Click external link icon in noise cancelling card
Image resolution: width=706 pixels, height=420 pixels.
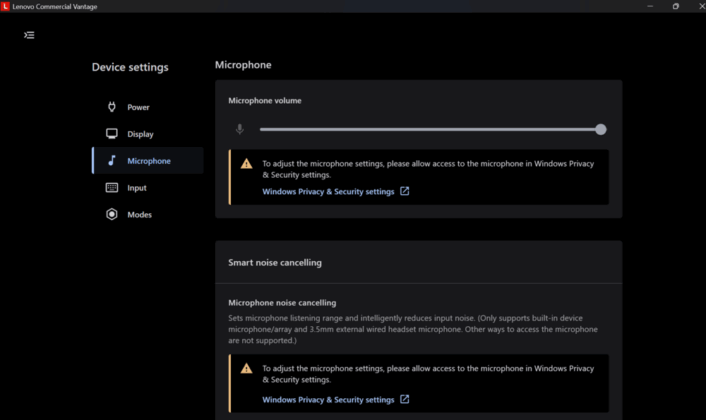pyautogui.click(x=405, y=399)
